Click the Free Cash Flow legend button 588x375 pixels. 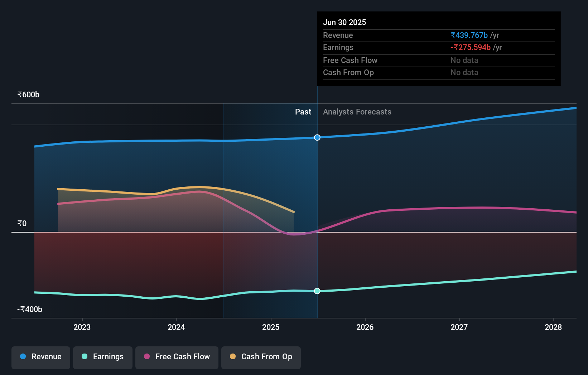coord(177,357)
